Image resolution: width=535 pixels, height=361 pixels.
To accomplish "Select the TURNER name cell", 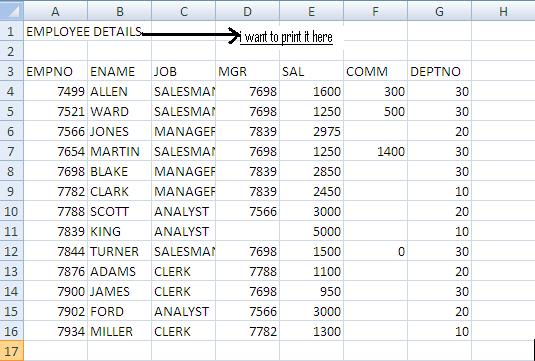I will tap(119, 251).
